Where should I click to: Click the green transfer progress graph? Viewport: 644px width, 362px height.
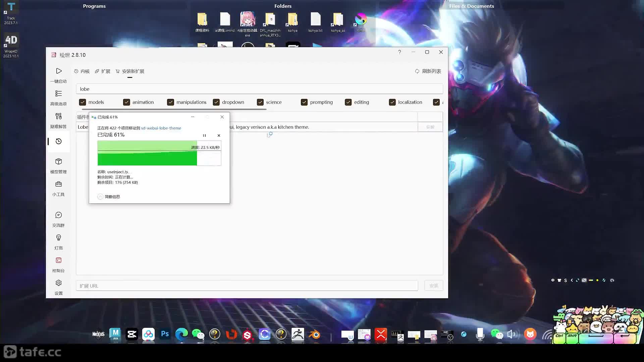click(159, 153)
